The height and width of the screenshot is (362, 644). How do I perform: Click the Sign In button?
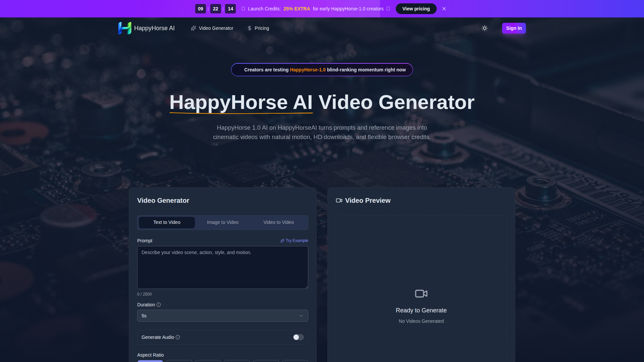514,28
